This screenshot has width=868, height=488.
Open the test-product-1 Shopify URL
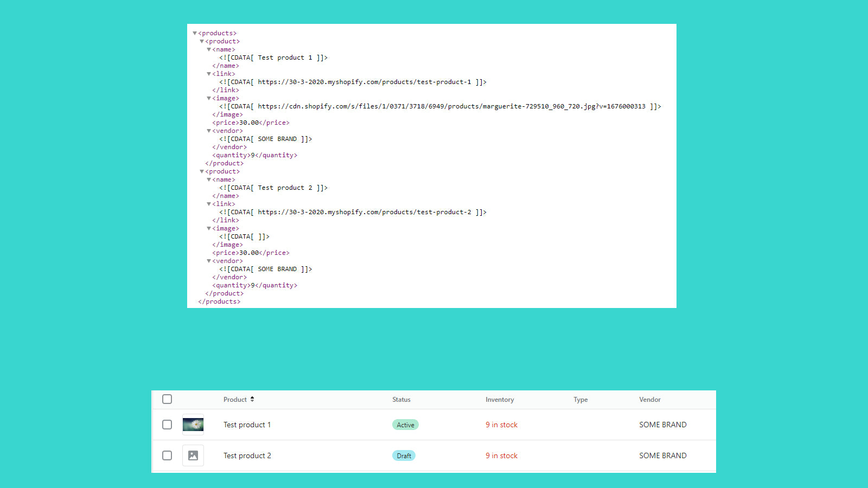366,82
